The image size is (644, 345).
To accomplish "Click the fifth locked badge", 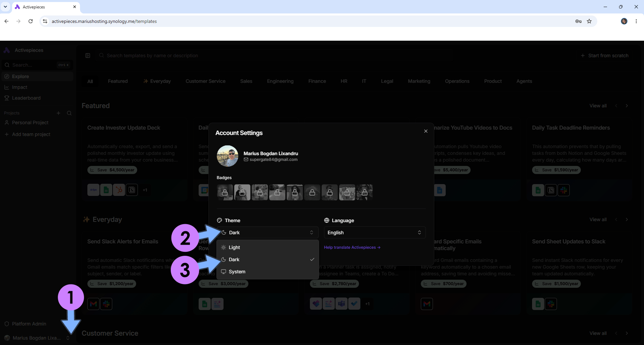I will (295, 193).
